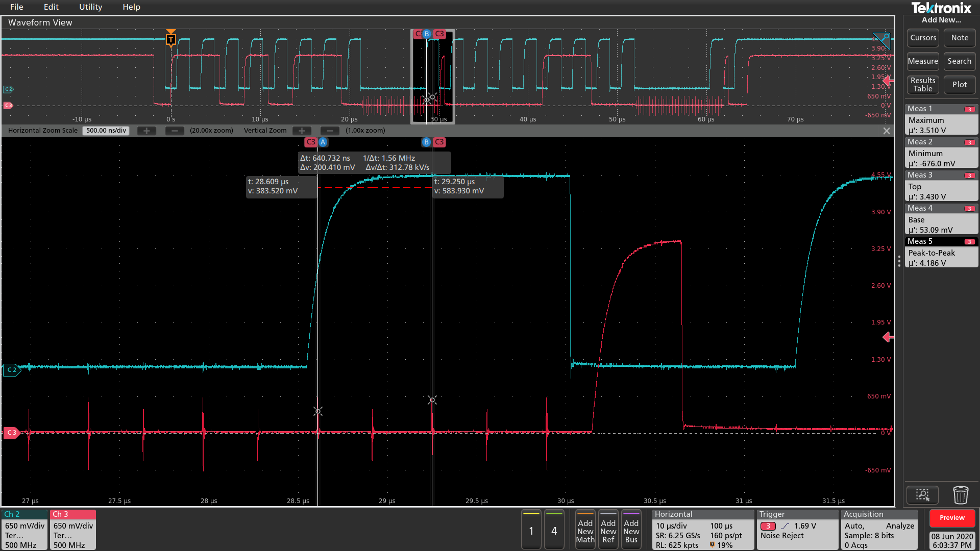Open the Ch 3 settings badge
The image size is (980, 551).
[73, 530]
